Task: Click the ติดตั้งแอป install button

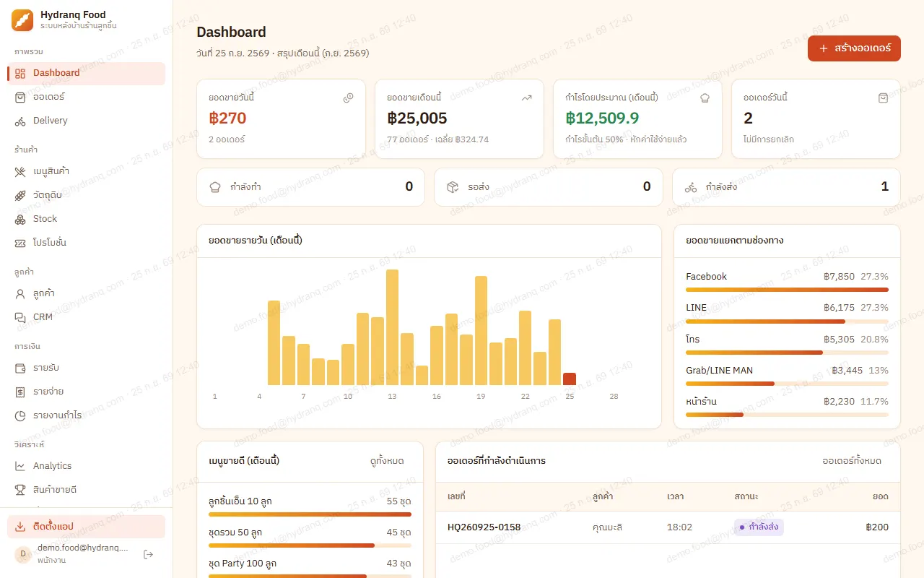Action: (86, 527)
